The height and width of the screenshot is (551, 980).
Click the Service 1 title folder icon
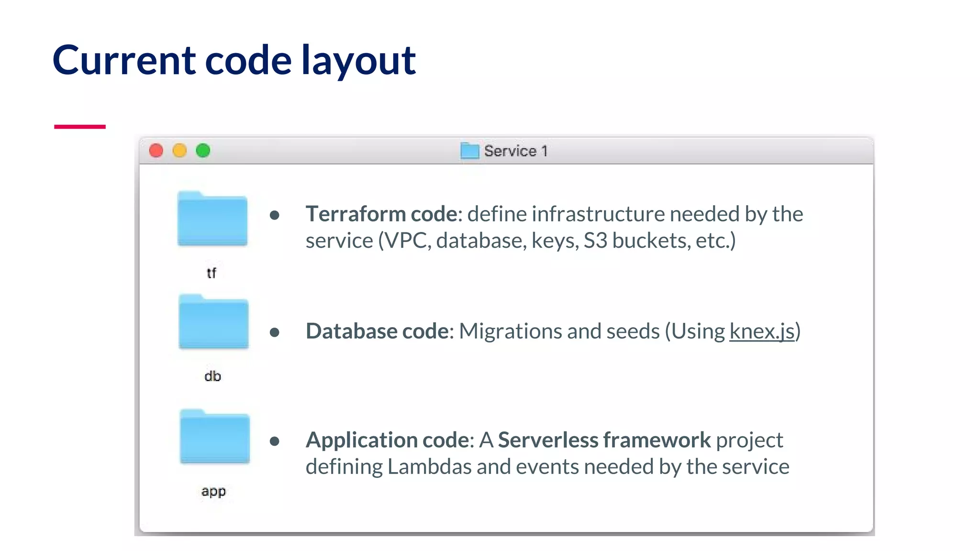469,151
